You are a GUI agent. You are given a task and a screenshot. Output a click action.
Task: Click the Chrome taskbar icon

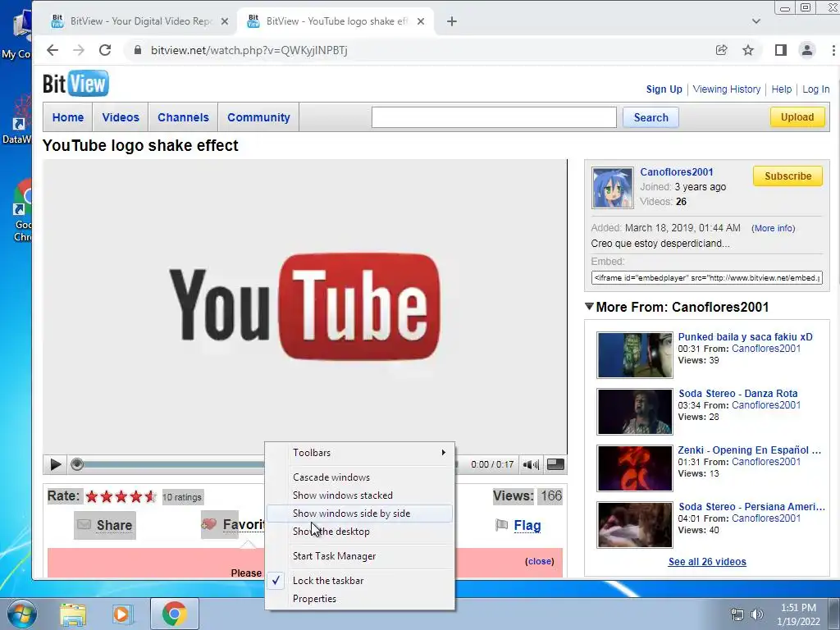(175, 614)
